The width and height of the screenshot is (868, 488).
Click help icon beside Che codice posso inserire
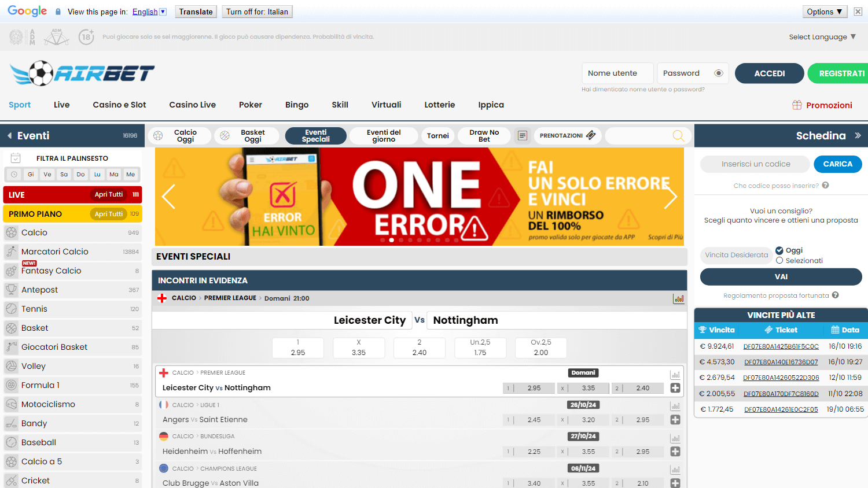pos(825,186)
